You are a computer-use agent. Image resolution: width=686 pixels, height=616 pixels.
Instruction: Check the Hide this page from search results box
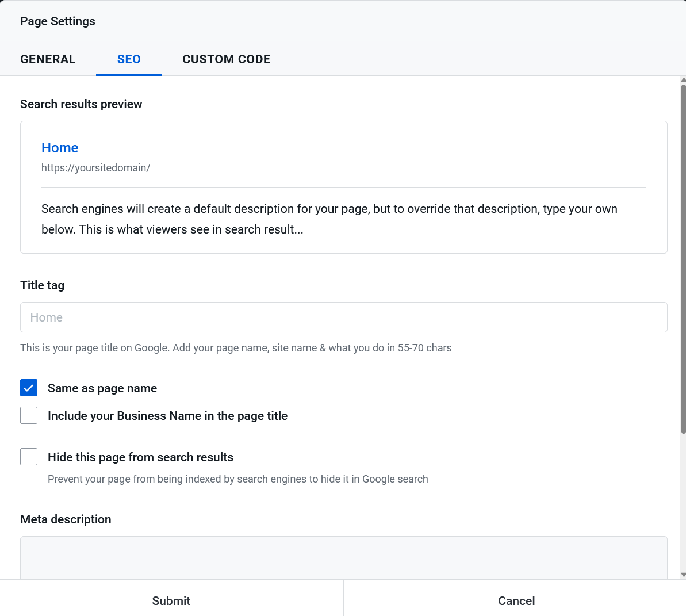tap(29, 457)
